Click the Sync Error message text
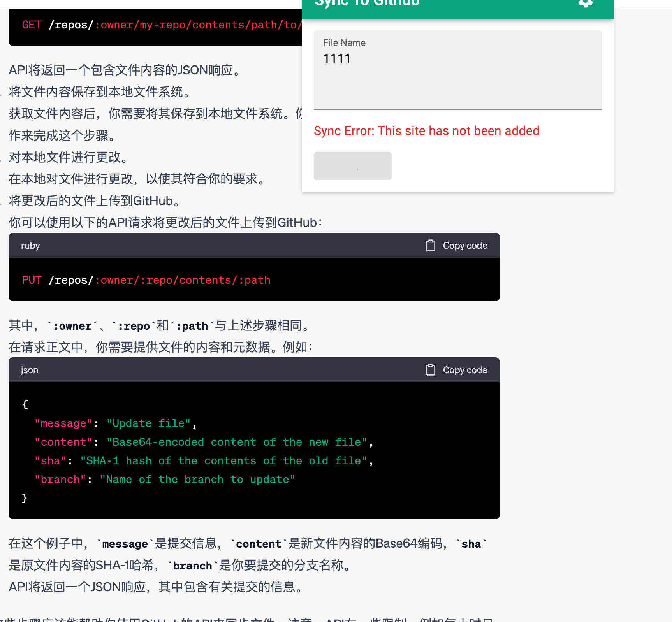Image resolution: width=672 pixels, height=622 pixels. point(427,131)
